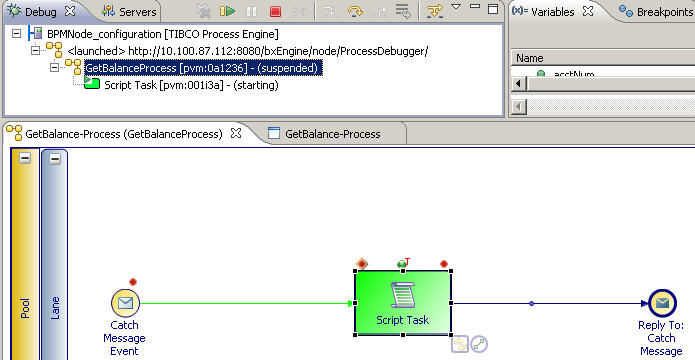Click the Name column header in Variables
This screenshot has width=695, height=360.
point(603,58)
